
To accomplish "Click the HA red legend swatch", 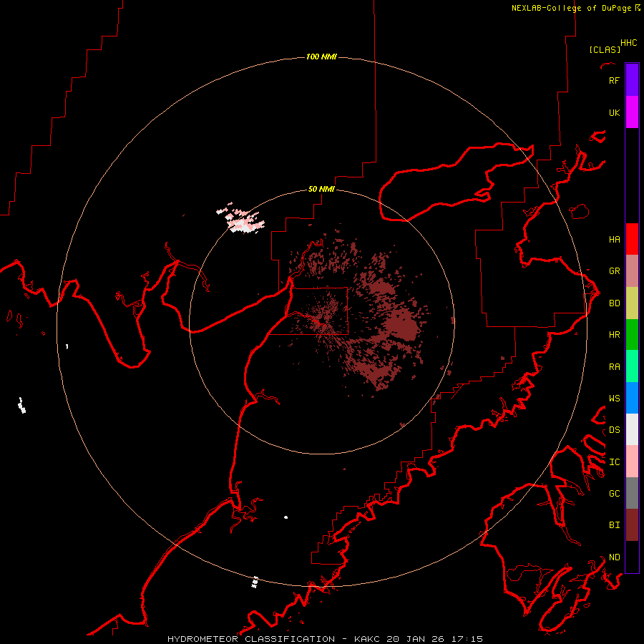I will [632, 239].
